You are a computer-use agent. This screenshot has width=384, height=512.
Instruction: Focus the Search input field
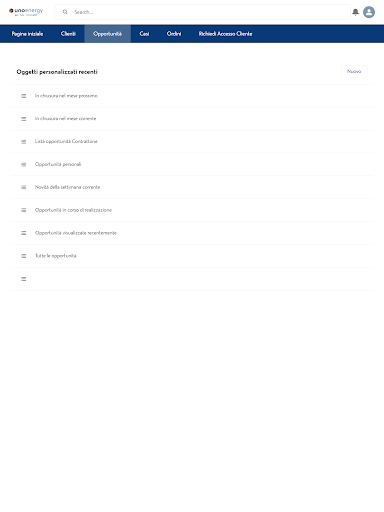tap(203, 12)
